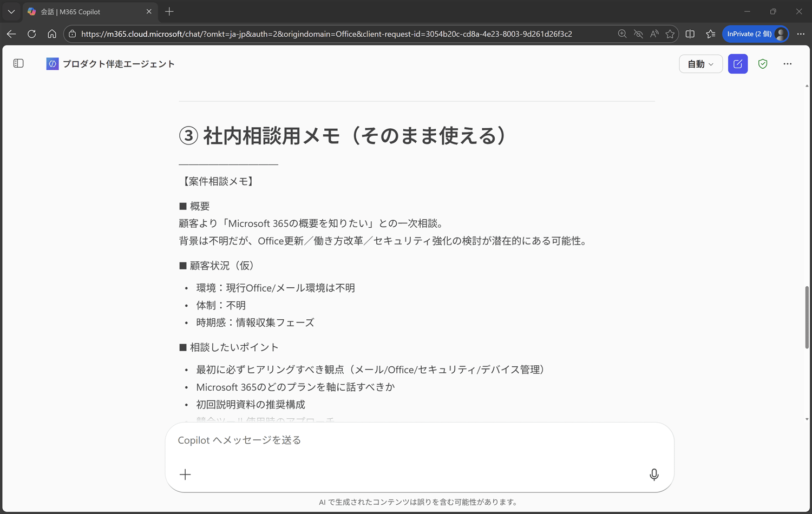Screen dimensions: 812x514
Task: Open browser settings and more ellipsis
Action: tap(801, 34)
